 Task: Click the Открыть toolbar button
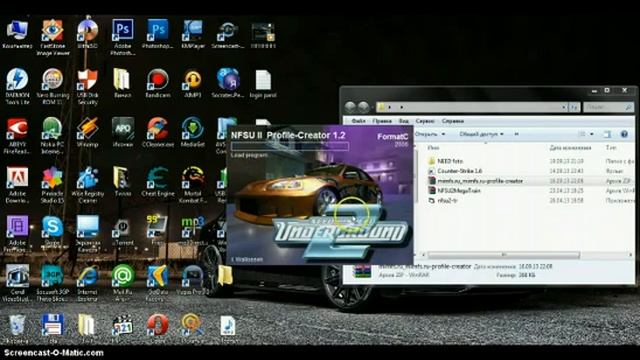coord(427,134)
